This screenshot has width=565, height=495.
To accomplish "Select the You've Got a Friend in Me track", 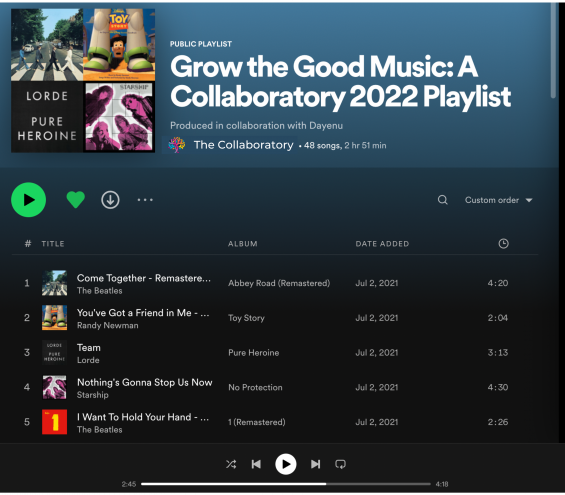I will tap(143, 313).
